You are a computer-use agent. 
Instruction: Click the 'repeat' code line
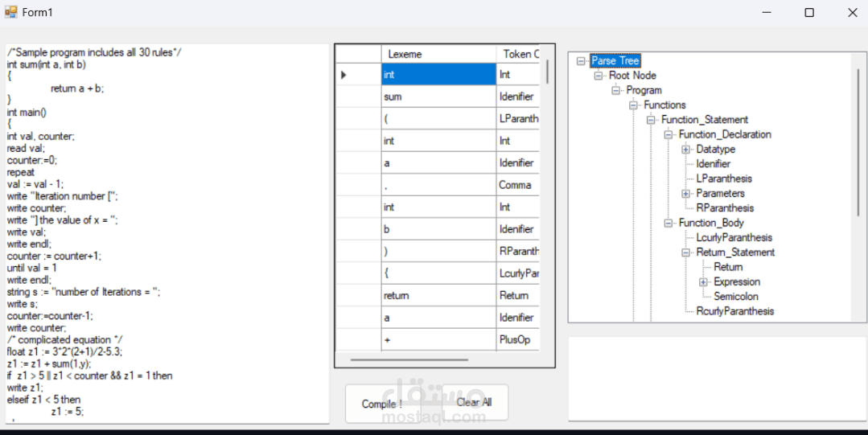pos(21,172)
